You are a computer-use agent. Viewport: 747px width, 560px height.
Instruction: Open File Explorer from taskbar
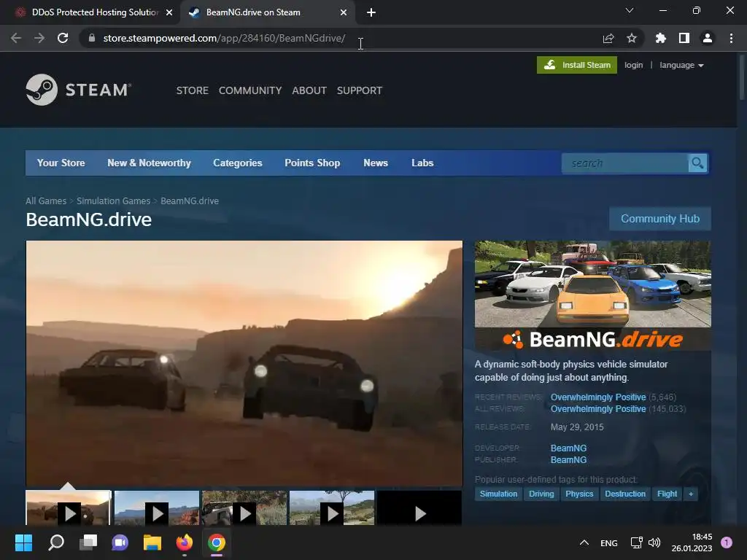pyautogui.click(x=152, y=542)
